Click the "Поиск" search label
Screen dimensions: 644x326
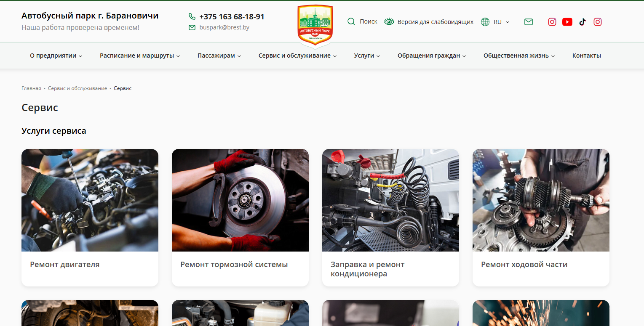click(x=369, y=21)
